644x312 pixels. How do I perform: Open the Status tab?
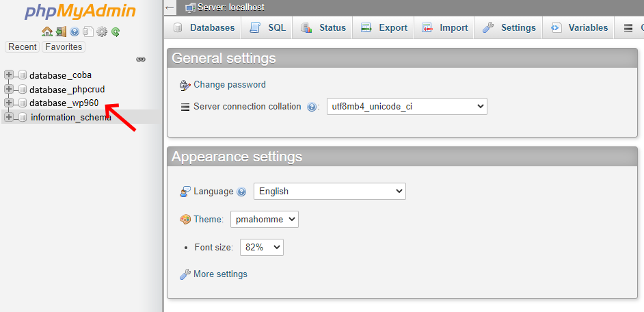tap(323, 27)
